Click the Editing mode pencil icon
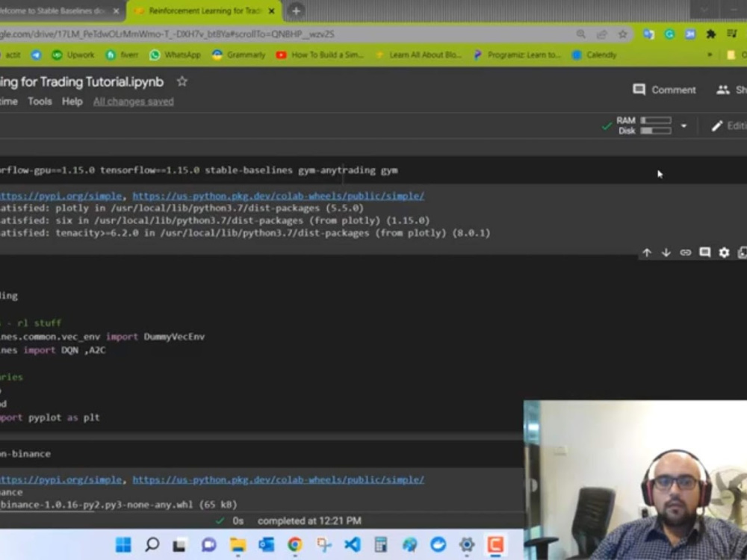 click(717, 125)
